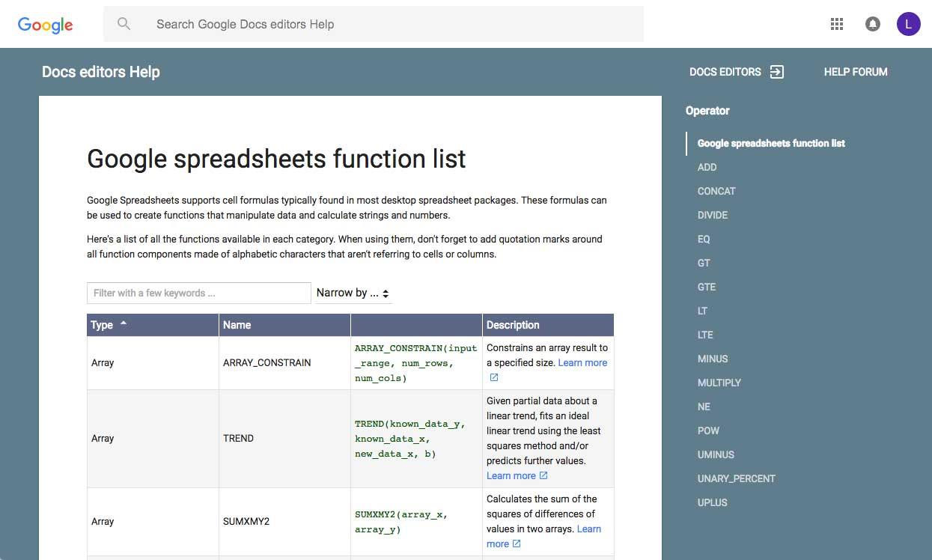This screenshot has width=932, height=560.
Task: Open the notifications bell
Action: pyautogui.click(x=872, y=24)
